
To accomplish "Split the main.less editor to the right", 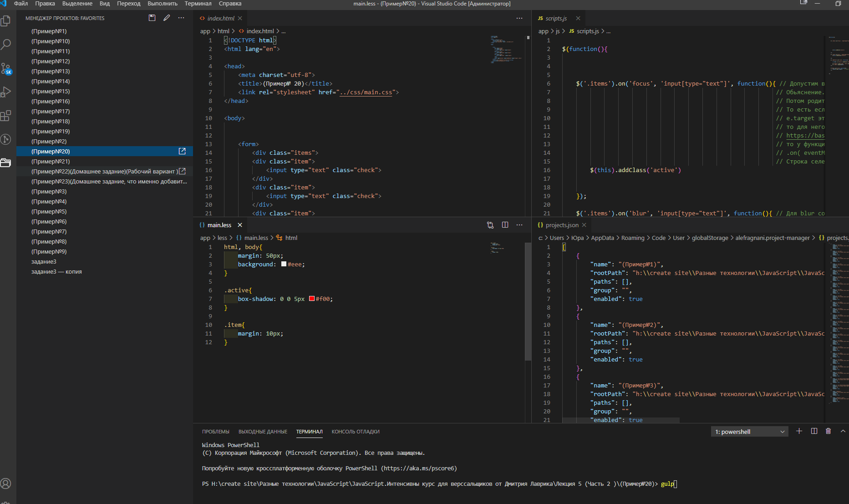I will pos(505,225).
